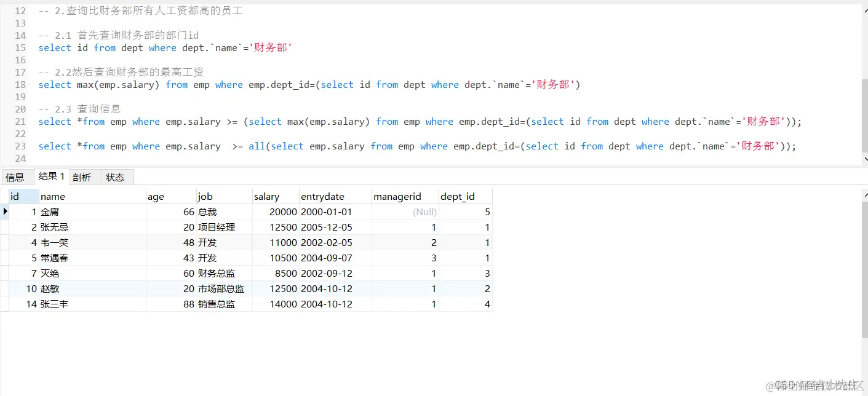This screenshot has height=396, width=868.
Task: Click the salary column header
Action: pos(276,196)
